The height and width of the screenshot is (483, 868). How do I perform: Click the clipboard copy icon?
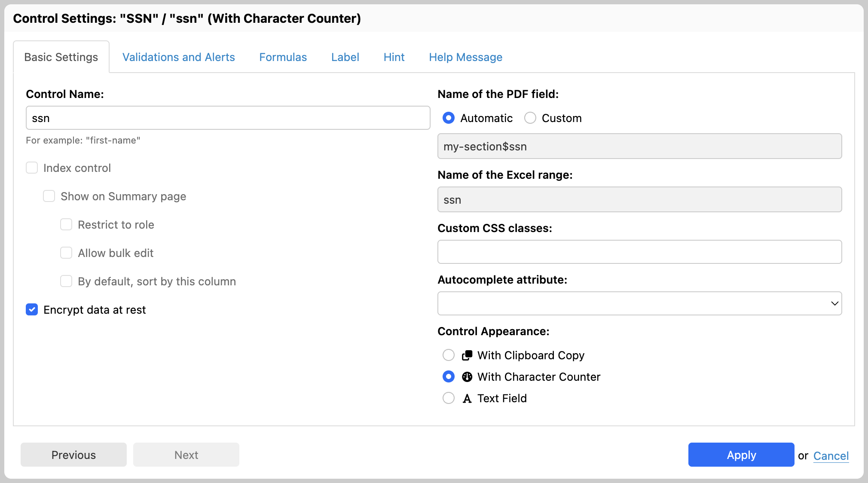click(467, 355)
